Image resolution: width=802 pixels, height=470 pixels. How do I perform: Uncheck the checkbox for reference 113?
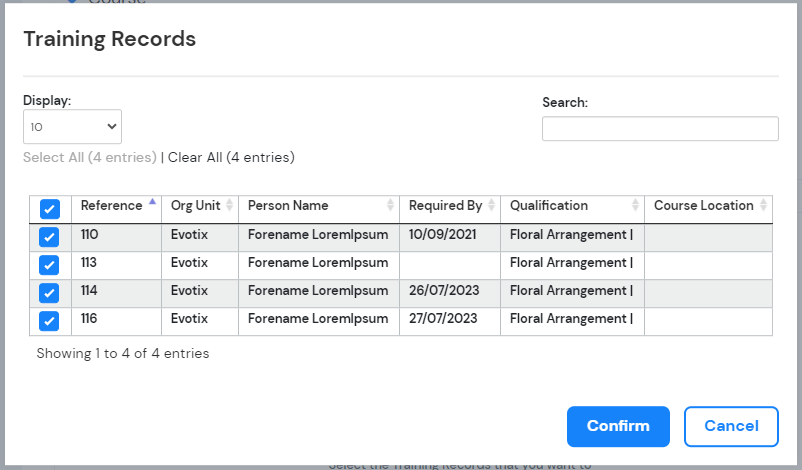49,265
